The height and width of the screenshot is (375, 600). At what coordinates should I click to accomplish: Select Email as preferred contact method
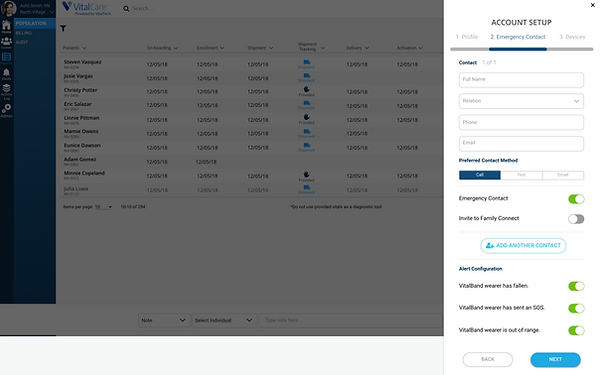(563, 175)
